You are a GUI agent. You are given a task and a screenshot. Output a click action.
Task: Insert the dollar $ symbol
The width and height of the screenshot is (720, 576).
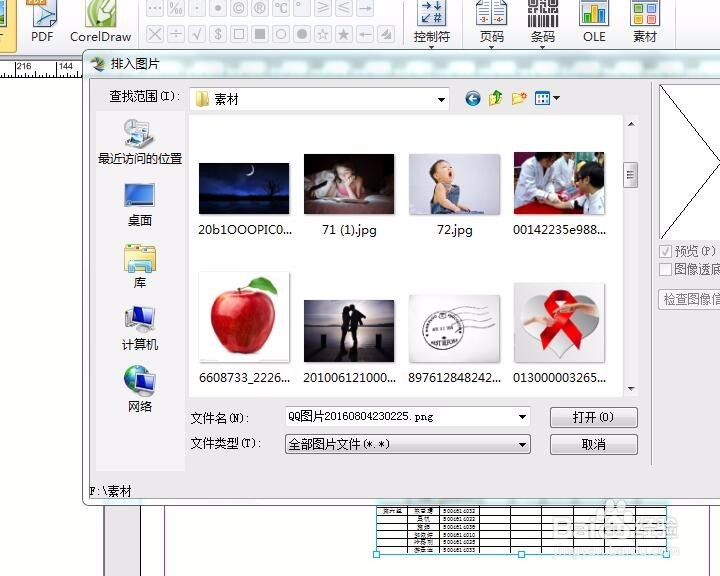coord(218,34)
